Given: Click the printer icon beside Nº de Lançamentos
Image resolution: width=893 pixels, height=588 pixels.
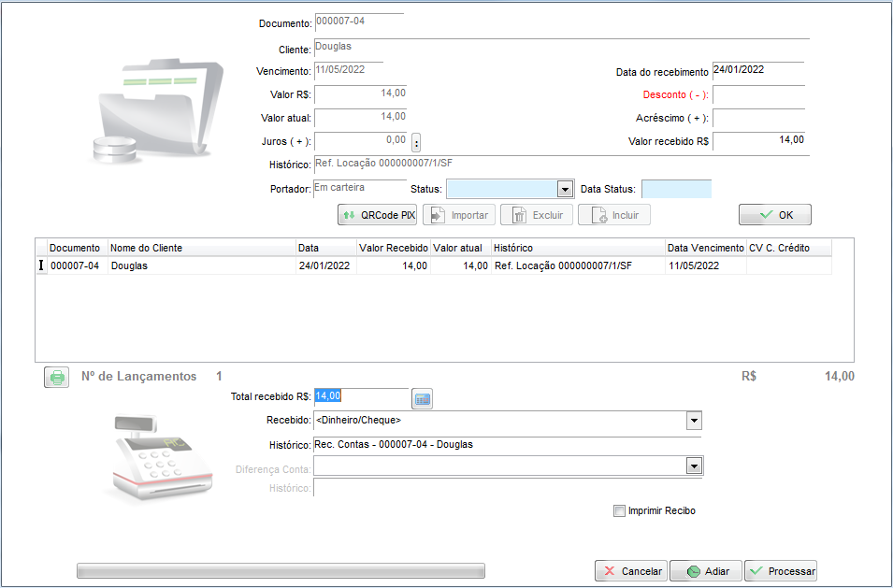Looking at the screenshot, I should [57, 377].
